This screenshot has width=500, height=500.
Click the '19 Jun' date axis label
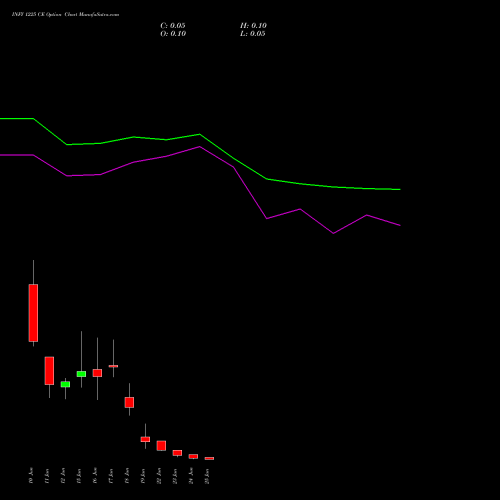pos(143,476)
